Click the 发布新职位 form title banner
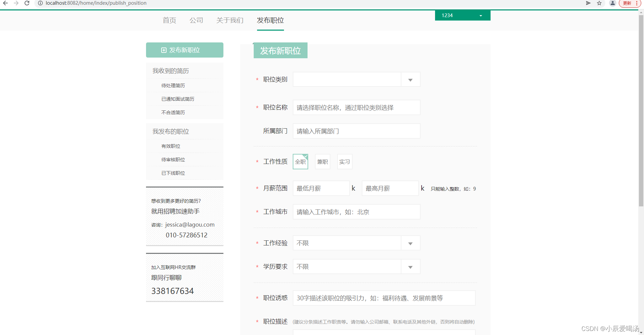 (x=281, y=51)
